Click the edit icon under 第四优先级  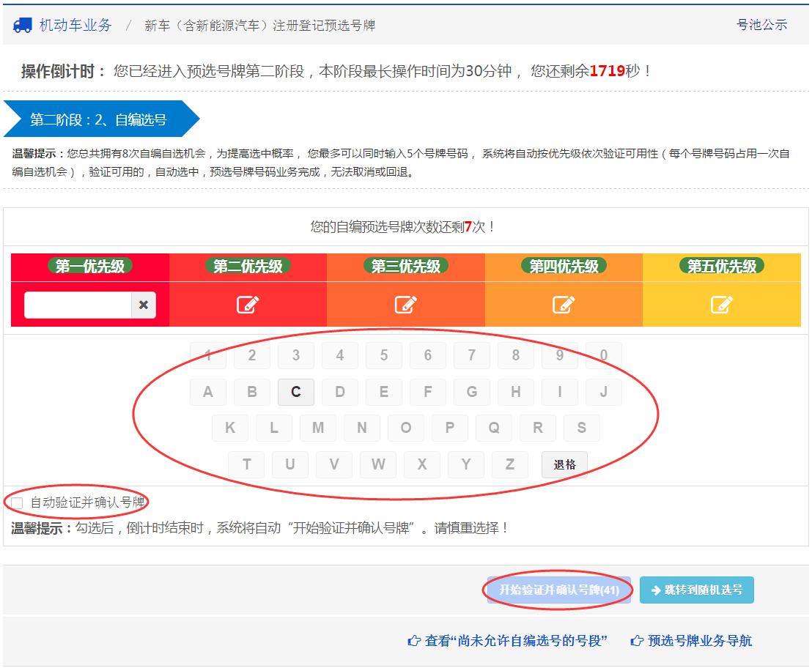coord(564,305)
